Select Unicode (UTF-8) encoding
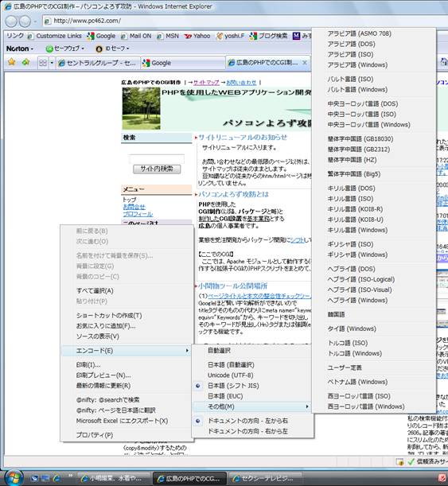The height and width of the screenshot is (486, 448). tap(252, 375)
